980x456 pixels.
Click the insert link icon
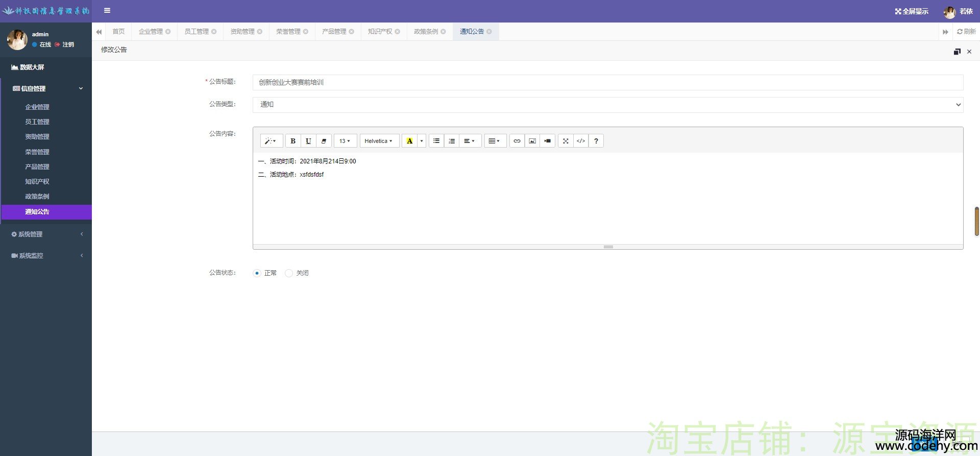point(517,141)
